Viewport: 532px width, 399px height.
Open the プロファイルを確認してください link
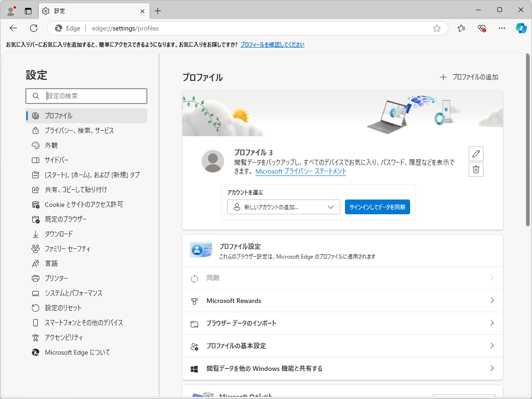click(272, 44)
